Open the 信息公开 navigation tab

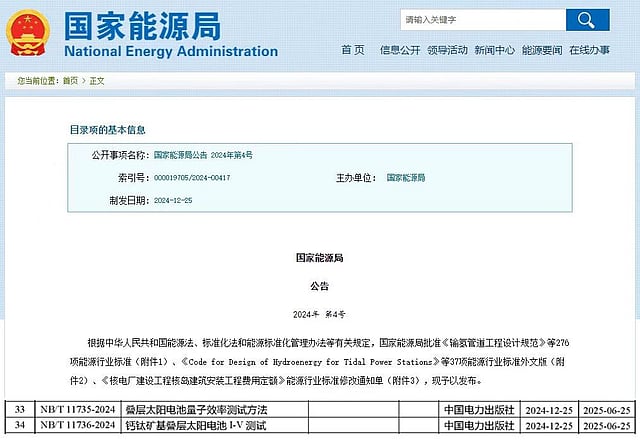[400, 50]
